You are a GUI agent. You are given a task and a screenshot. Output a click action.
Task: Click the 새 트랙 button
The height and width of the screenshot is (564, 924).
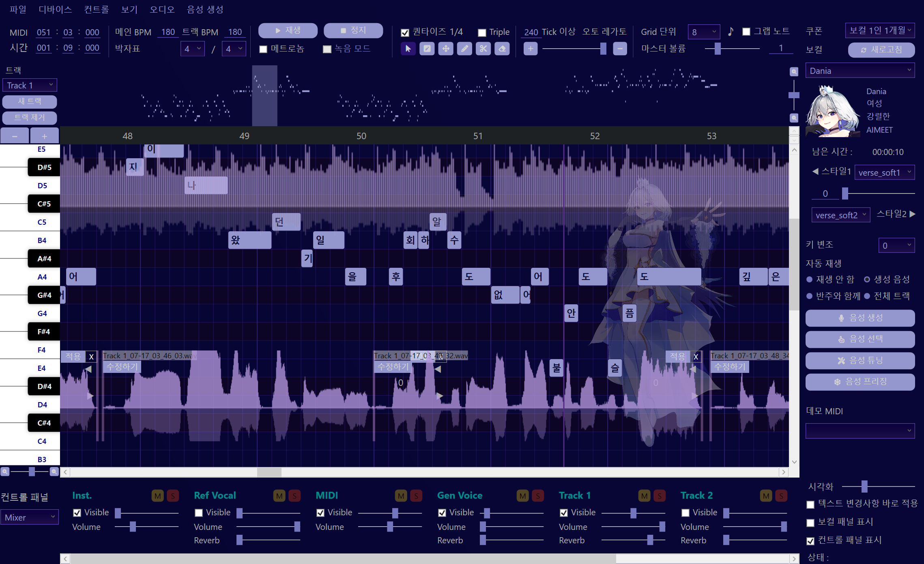click(30, 101)
